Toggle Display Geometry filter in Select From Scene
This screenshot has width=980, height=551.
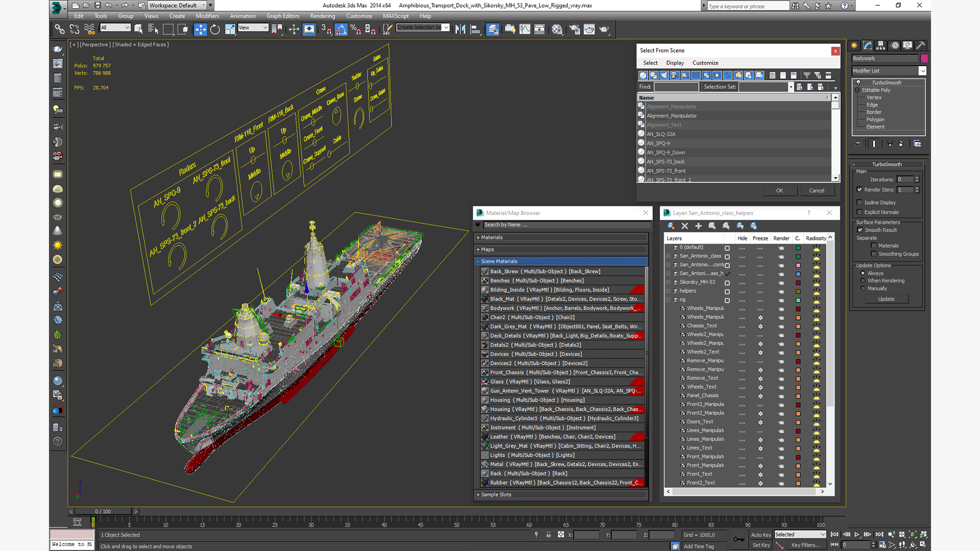643,76
